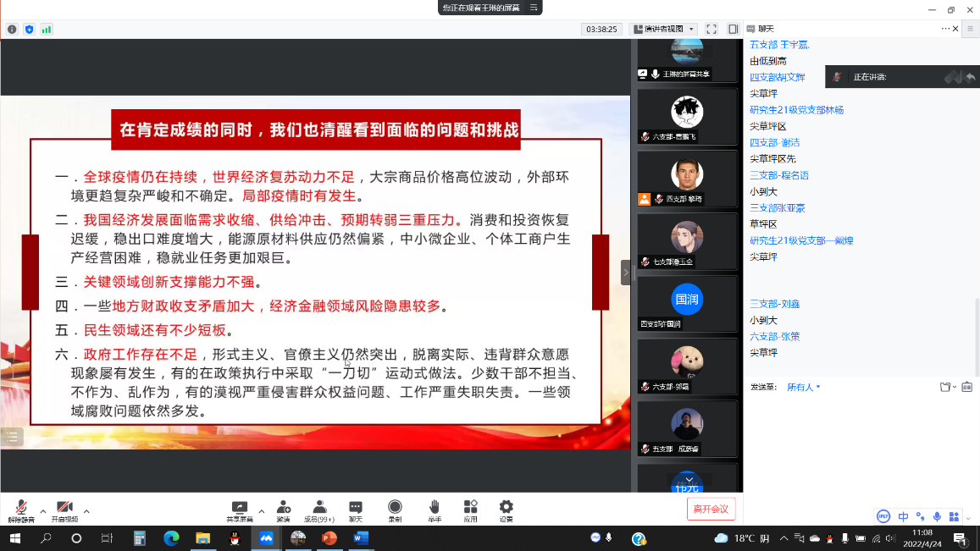This screenshot has height=551, width=980.
Task: Click the 聊天 toolbar item
Action: tap(356, 510)
